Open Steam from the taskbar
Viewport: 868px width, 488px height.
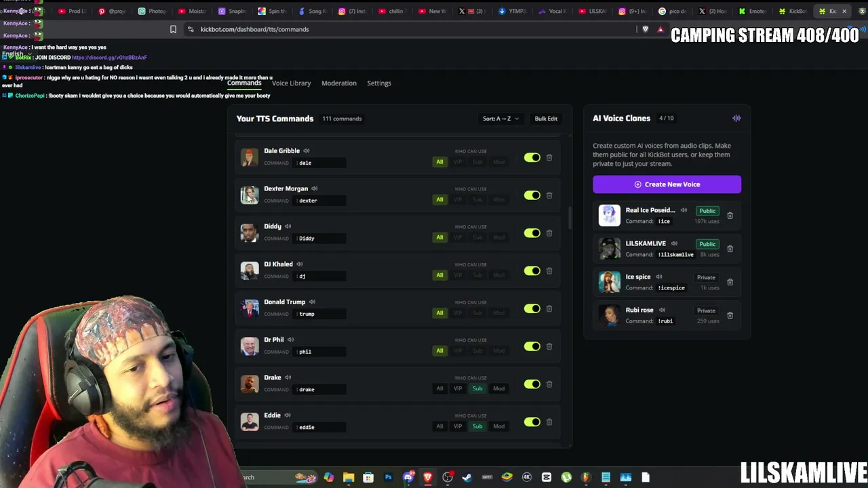point(467,477)
